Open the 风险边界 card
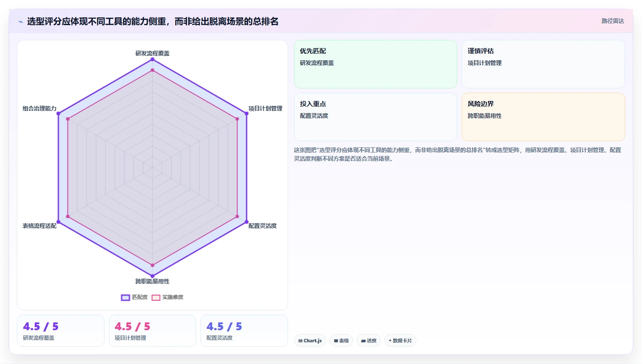The width and height of the screenshot is (642, 364). (x=543, y=117)
